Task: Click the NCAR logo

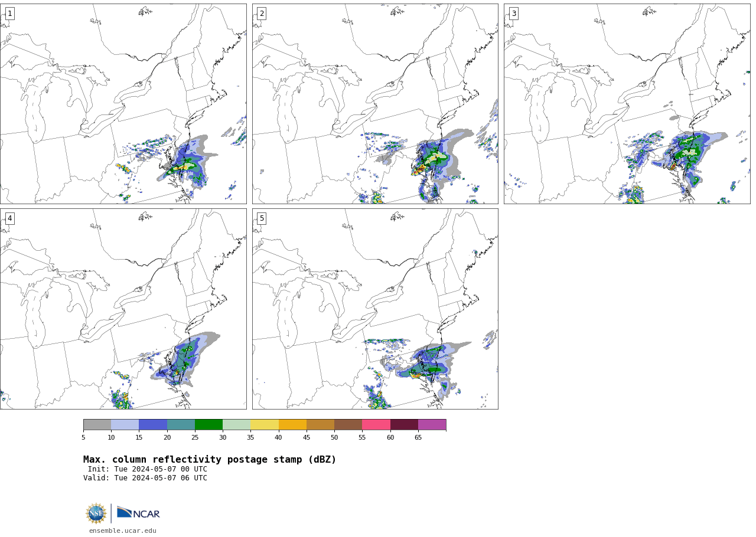Action: tap(138, 513)
